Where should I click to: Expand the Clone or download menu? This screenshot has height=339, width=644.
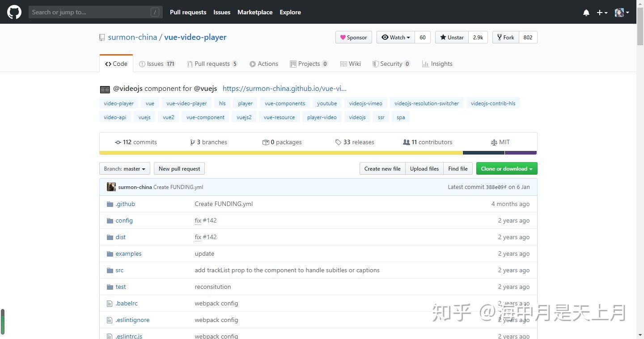[x=506, y=168]
